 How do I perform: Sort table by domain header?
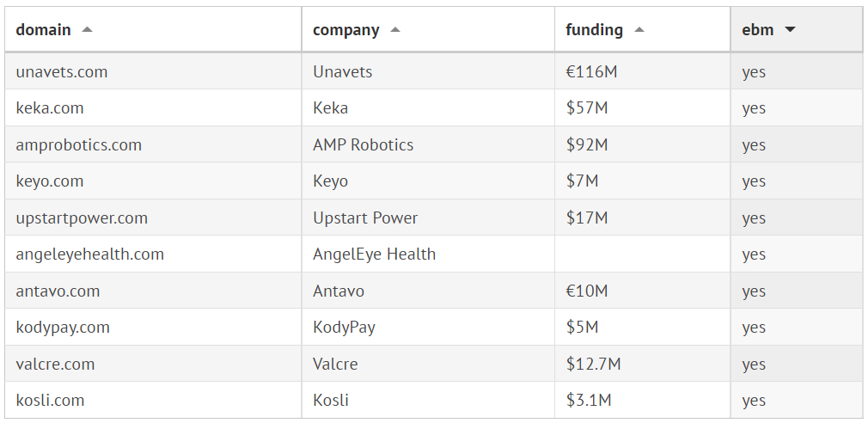(x=43, y=30)
